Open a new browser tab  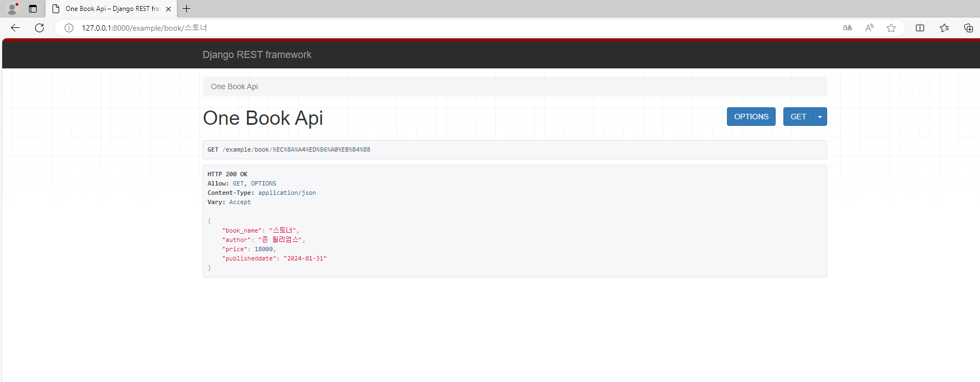coord(187,9)
